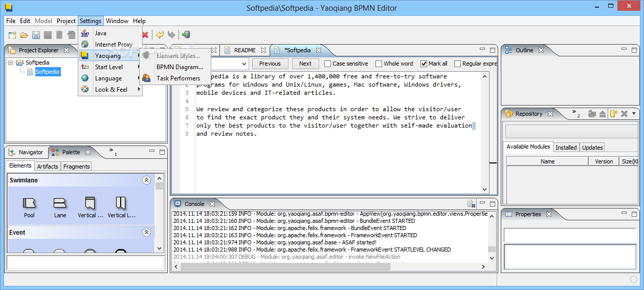644x290 pixels.
Task: Click the Remove X icon in Repository toolbar
Action: click(624, 114)
